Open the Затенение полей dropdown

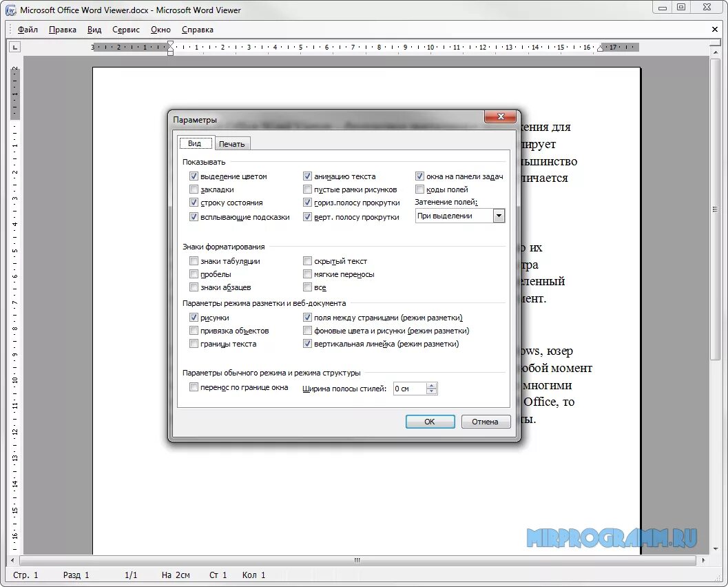point(499,216)
